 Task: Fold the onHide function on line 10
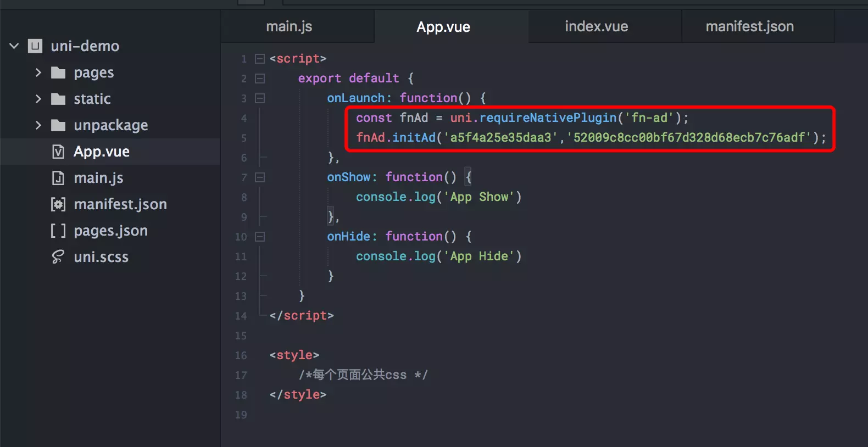pyautogui.click(x=260, y=237)
